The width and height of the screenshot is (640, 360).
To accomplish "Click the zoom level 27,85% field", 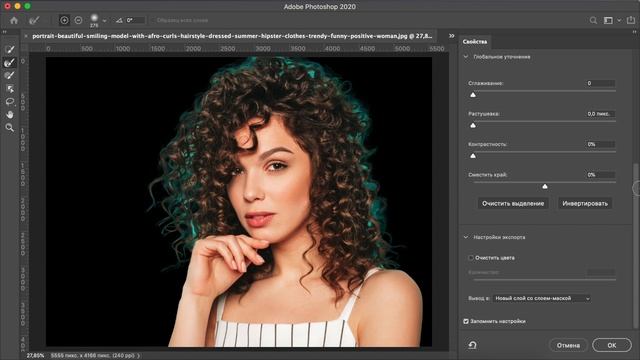I will [35, 356].
